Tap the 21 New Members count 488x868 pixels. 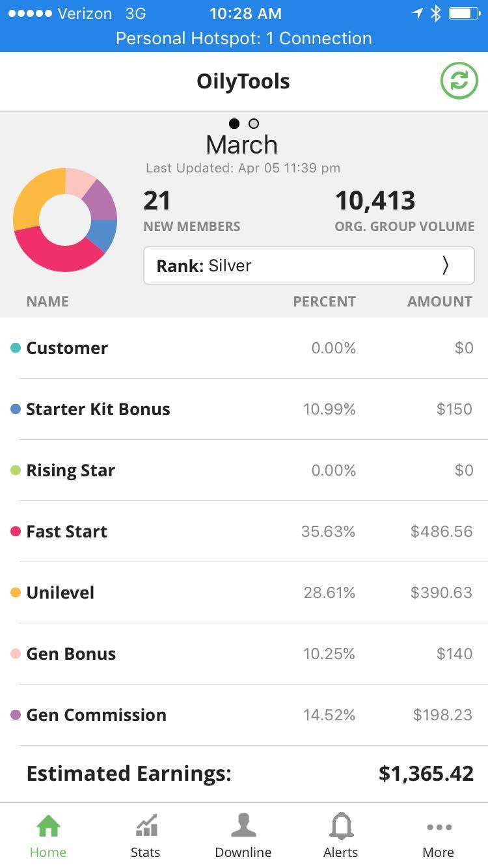(x=157, y=201)
